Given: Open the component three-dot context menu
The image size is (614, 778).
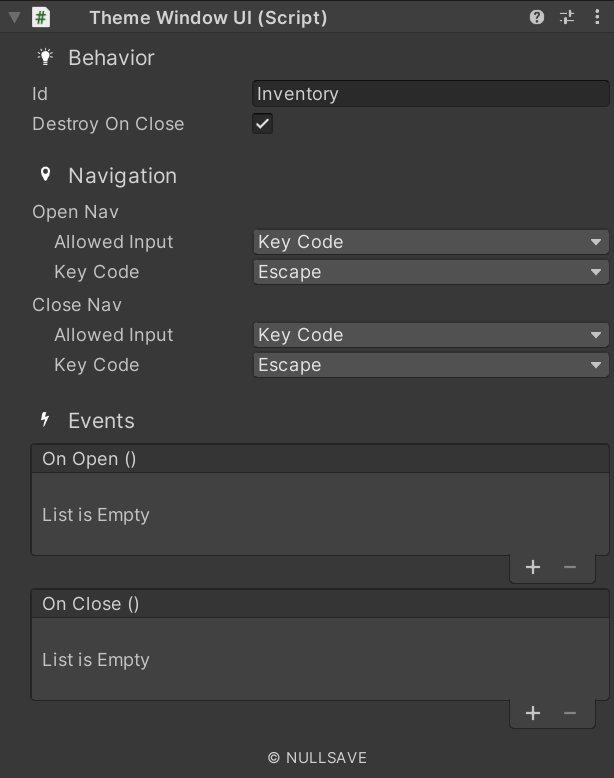Looking at the screenshot, I should [597, 17].
